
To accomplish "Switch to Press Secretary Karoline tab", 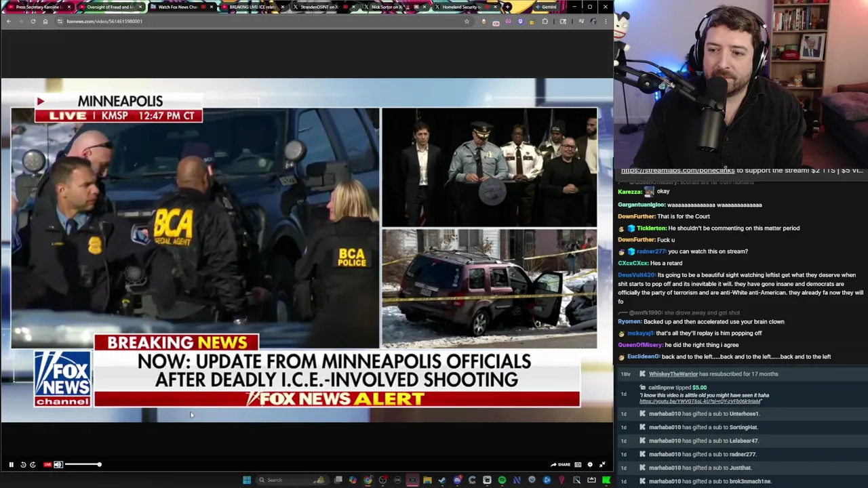I will (38, 7).
